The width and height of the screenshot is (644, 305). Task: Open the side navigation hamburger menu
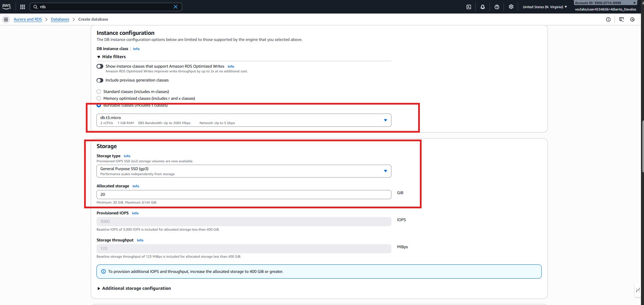coord(6,20)
